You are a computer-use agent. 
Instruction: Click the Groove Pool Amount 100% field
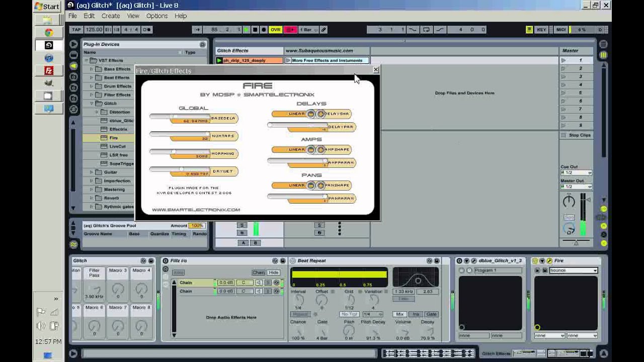pyautogui.click(x=197, y=226)
